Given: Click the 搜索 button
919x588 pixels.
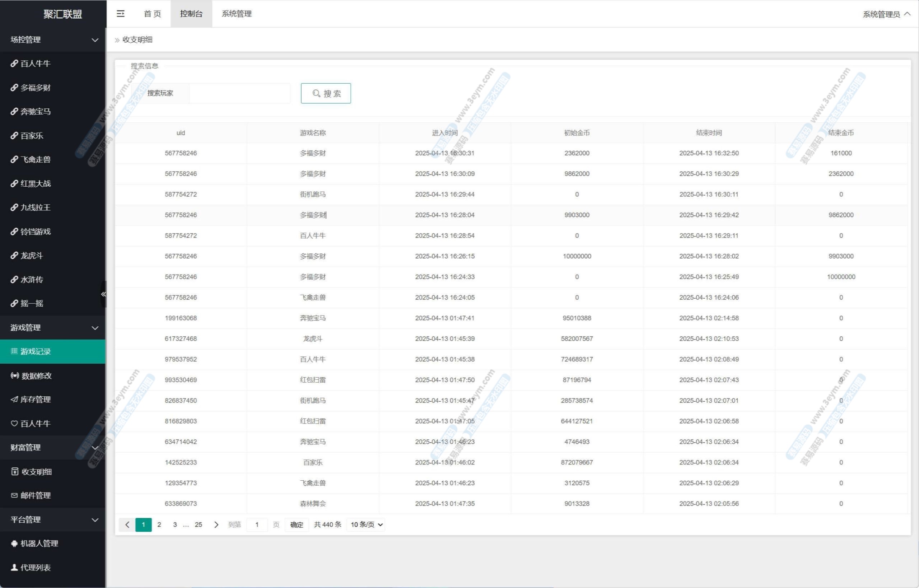Looking at the screenshot, I should 326,93.
